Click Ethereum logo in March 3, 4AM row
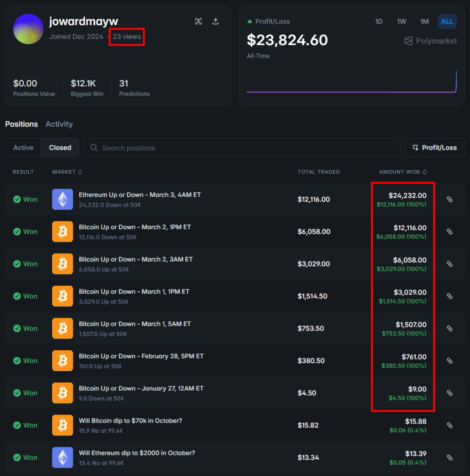470x476 pixels. click(63, 200)
